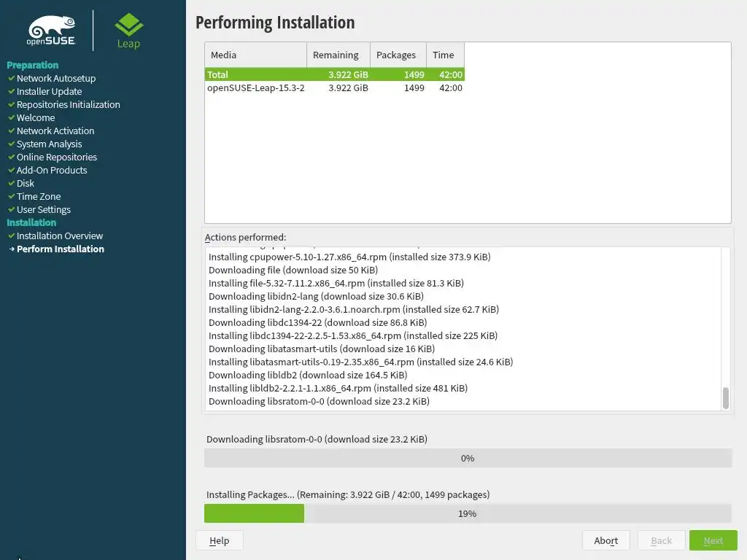Click the Network Activation step label

tap(55, 131)
